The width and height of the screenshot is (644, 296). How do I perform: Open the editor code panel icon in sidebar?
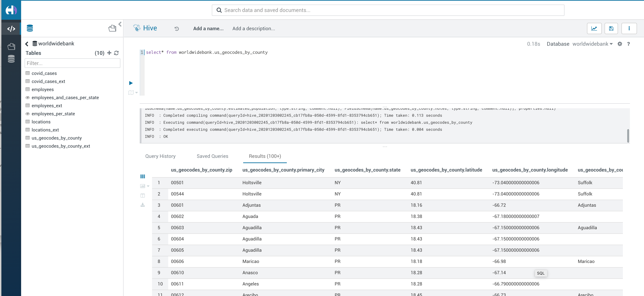[11, 28]
